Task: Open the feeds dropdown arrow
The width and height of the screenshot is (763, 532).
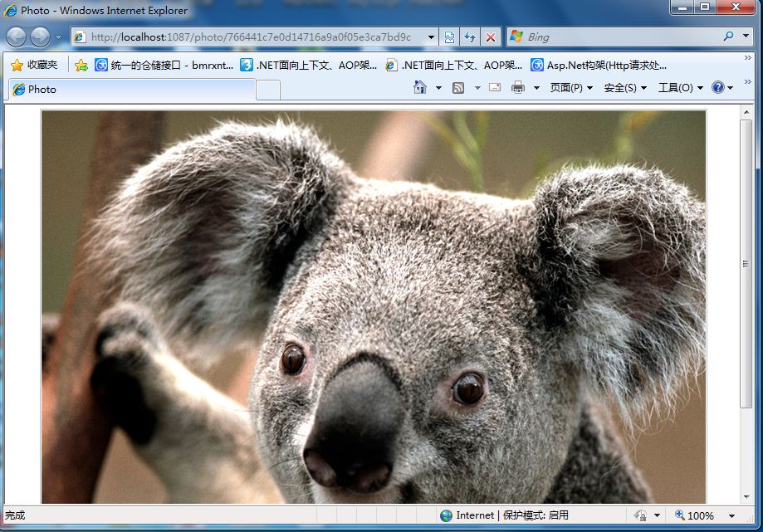Action: point(477,88)
